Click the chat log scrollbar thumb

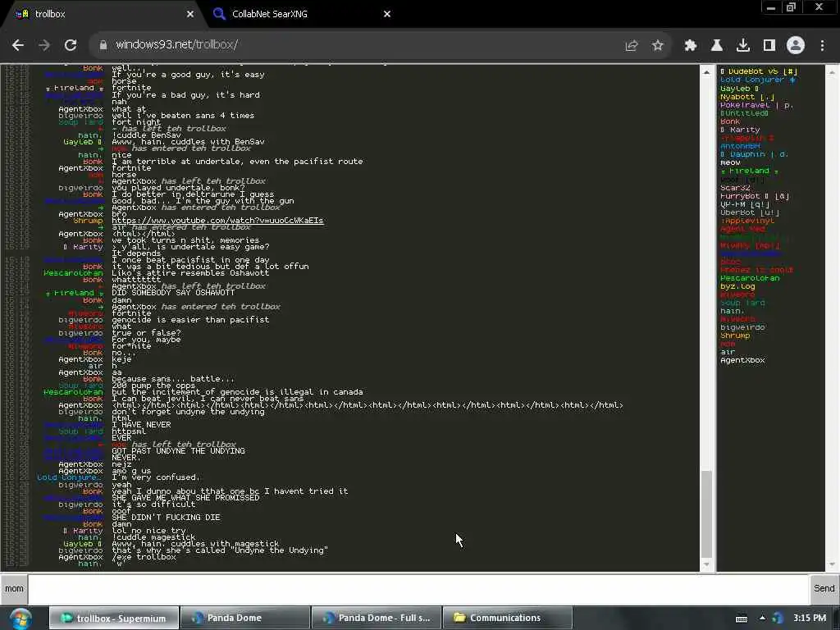(706, 514)
